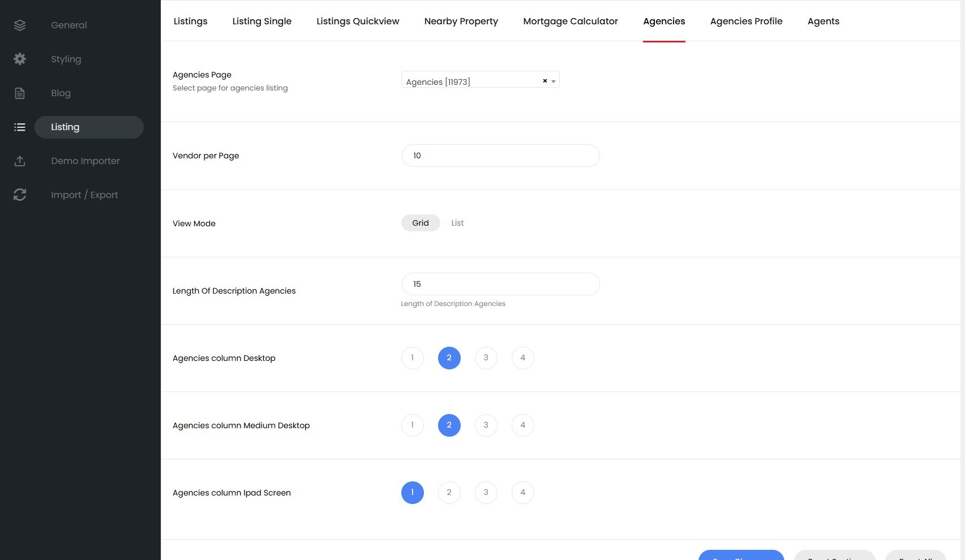The image size is (965, 560).
Task: Switch to the Listing Single tab
Action: pos(262,21)
